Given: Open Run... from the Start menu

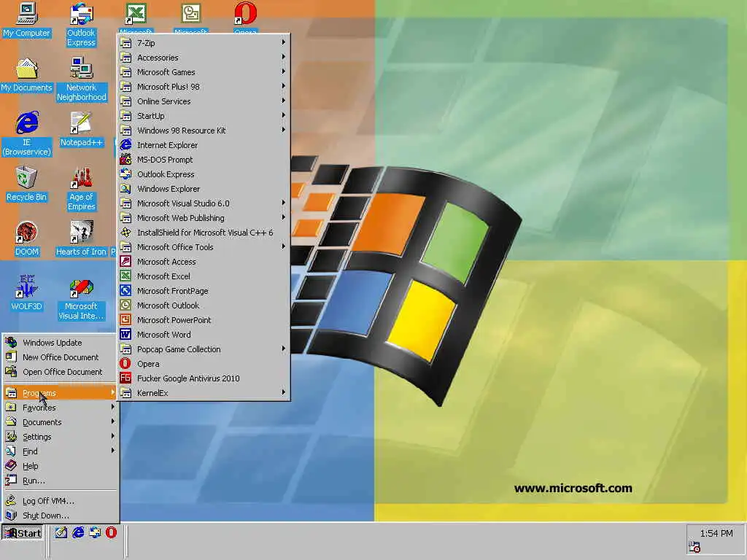Looking at the screenshot, I should click(60, 481).
